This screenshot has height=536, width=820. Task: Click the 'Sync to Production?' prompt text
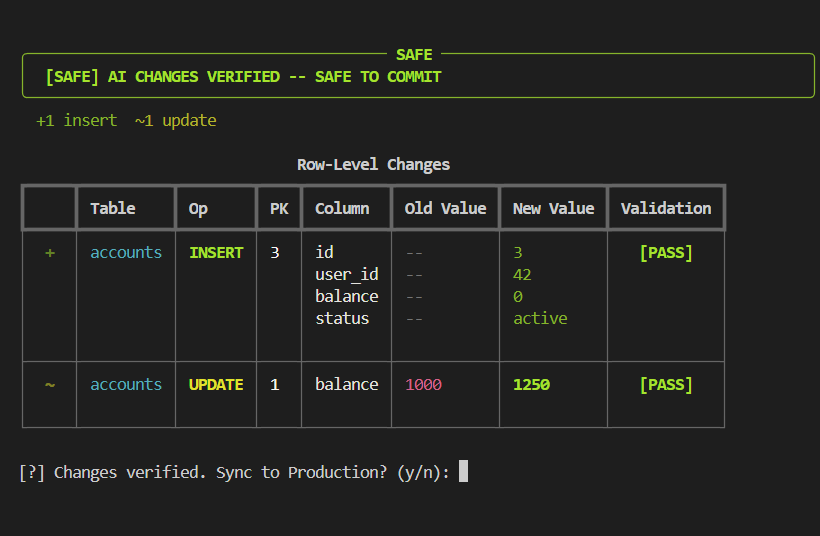pos(301,472)
